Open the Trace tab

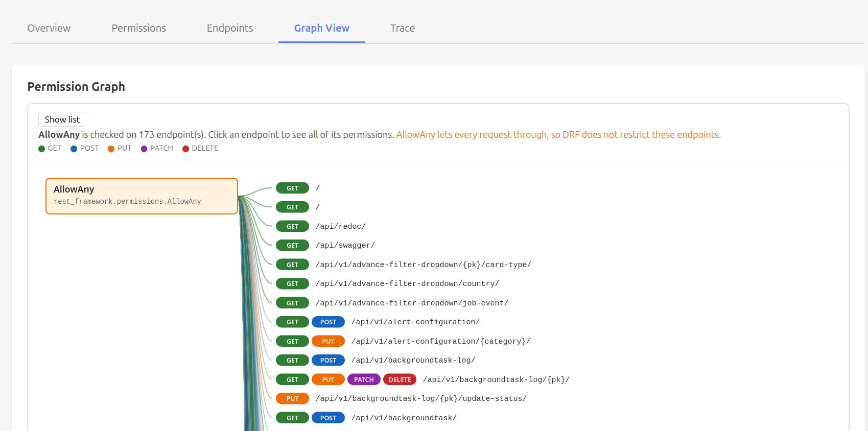(x=403, y=28)
